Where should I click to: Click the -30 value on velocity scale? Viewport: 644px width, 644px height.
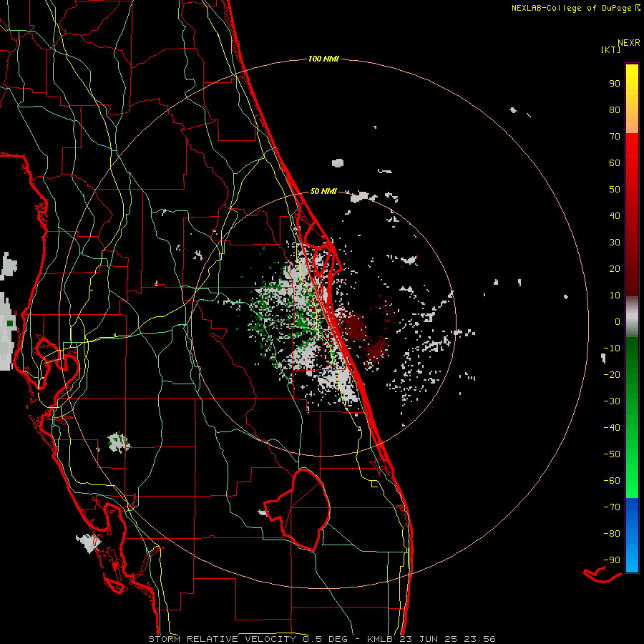(612, 401)
